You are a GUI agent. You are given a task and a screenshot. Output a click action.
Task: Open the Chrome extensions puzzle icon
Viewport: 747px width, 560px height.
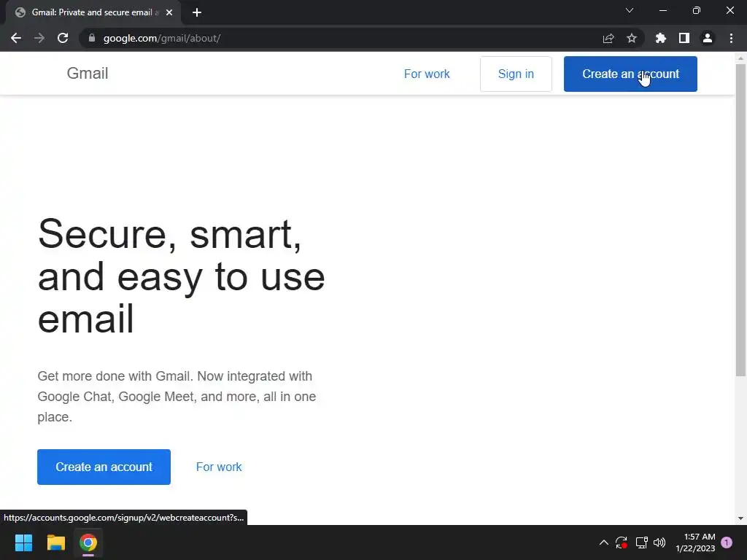click(661, 38)
